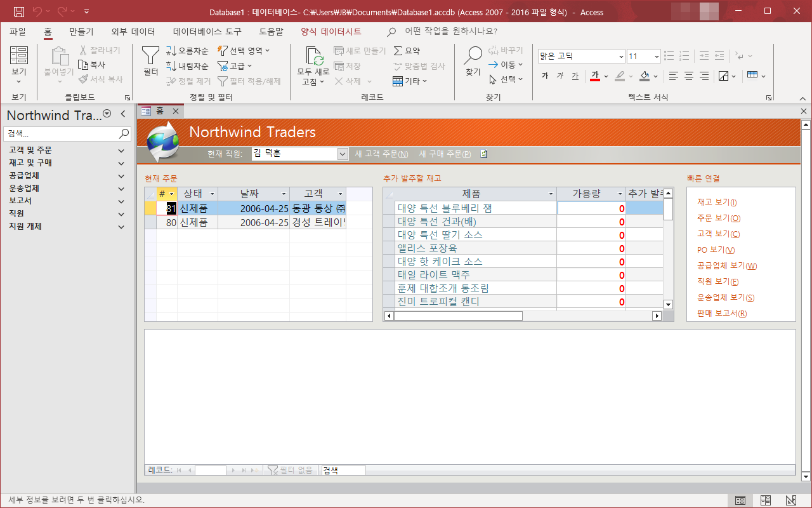Open the 파일 tab
The width and height of the screenshot is (812, 508).
coord(18,31)
